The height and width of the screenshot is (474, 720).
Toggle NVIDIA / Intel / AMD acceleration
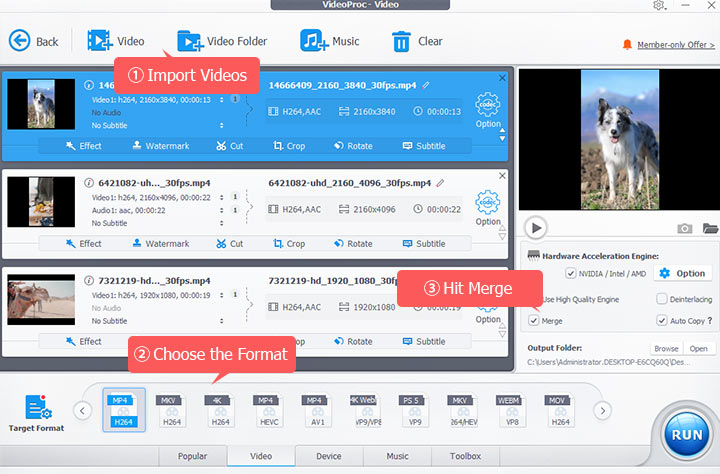pos(571,274)
